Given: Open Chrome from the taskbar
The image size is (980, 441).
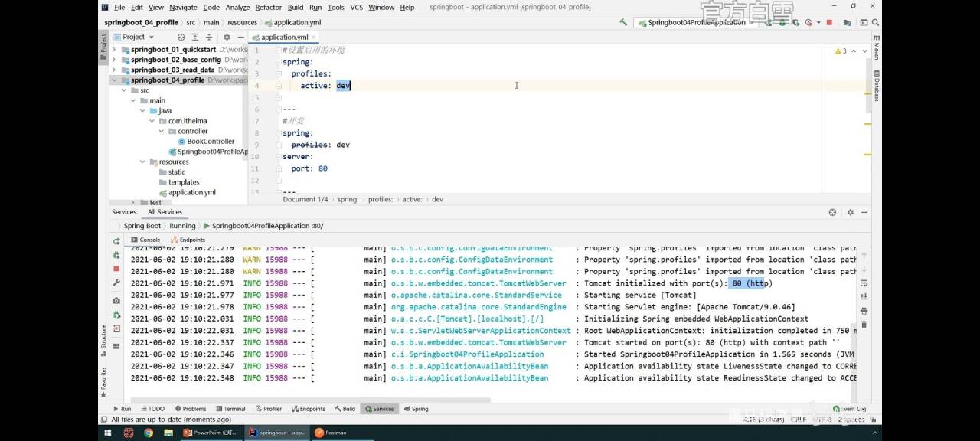Looking at the screenshot, I should click(x=148, y=433).
